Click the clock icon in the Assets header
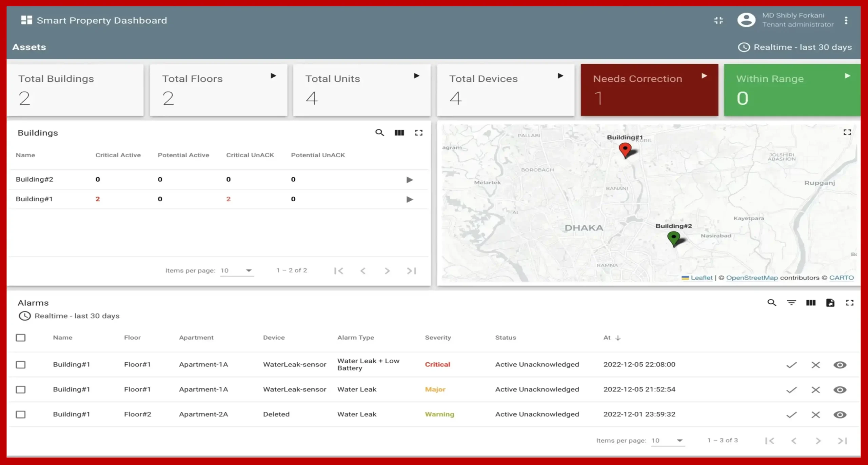Image resolution: width=868 pixels, height=465 pixels. pos(744,47)
